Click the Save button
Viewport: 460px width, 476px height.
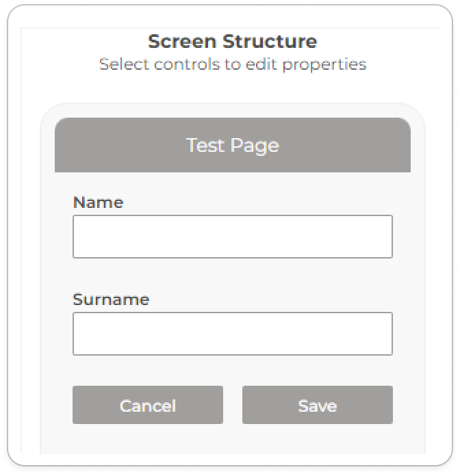(317, 405)
